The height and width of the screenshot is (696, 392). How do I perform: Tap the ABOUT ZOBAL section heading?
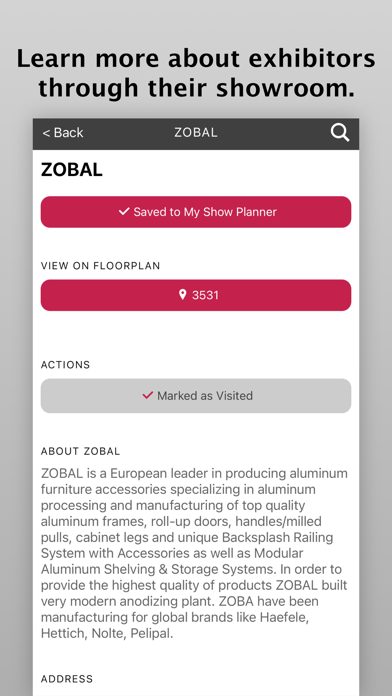[80, 451]
